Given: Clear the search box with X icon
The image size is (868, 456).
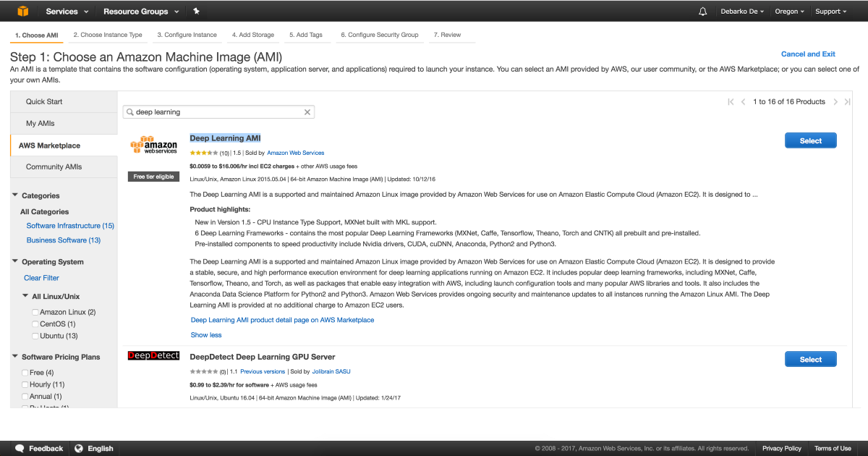Looking at the screenshot, I should click(x=307, y=112).
